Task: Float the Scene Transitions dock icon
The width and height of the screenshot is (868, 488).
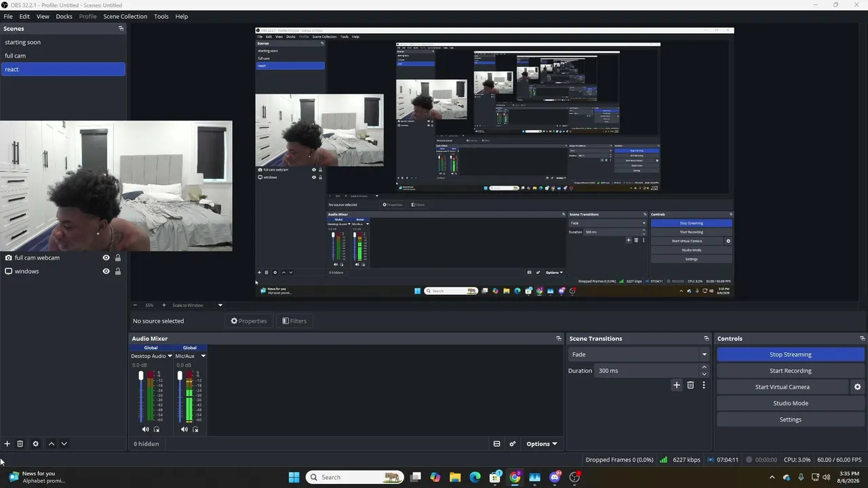Action: coord(707,338)
